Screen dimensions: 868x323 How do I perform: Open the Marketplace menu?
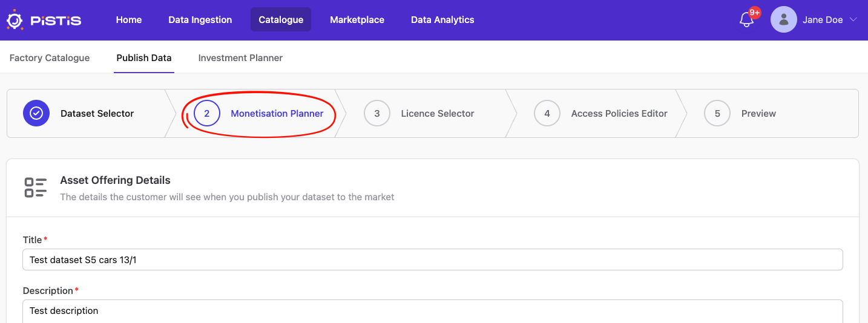[x=357, y=20]
